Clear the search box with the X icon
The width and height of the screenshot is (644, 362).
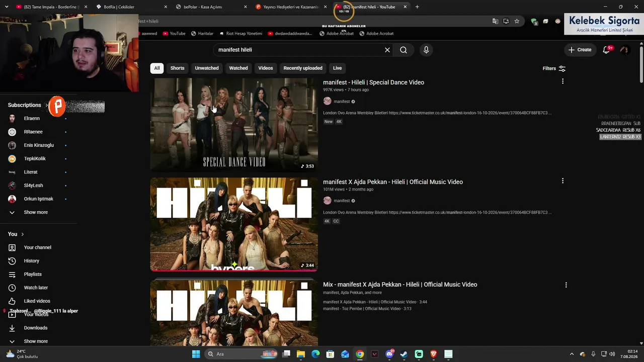coord(387,50)
